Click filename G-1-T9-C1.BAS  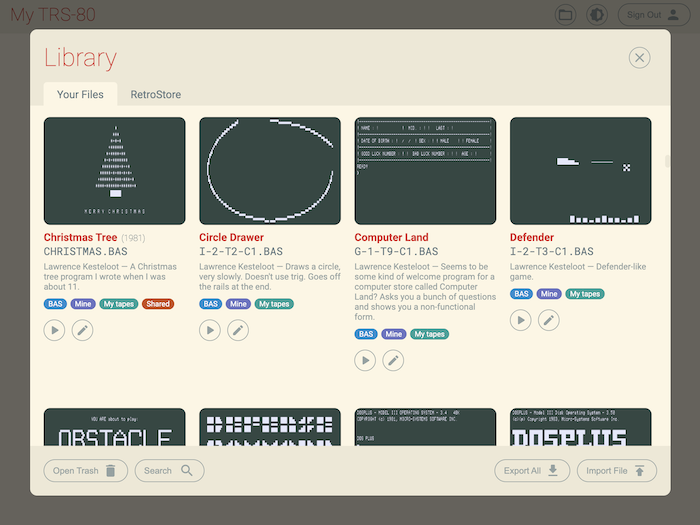coord(396,251)
